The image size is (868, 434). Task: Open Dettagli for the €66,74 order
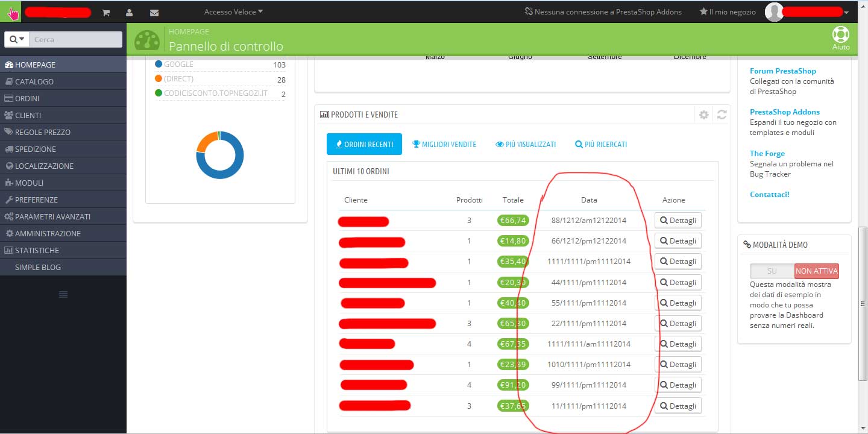(x=678, y=220)
